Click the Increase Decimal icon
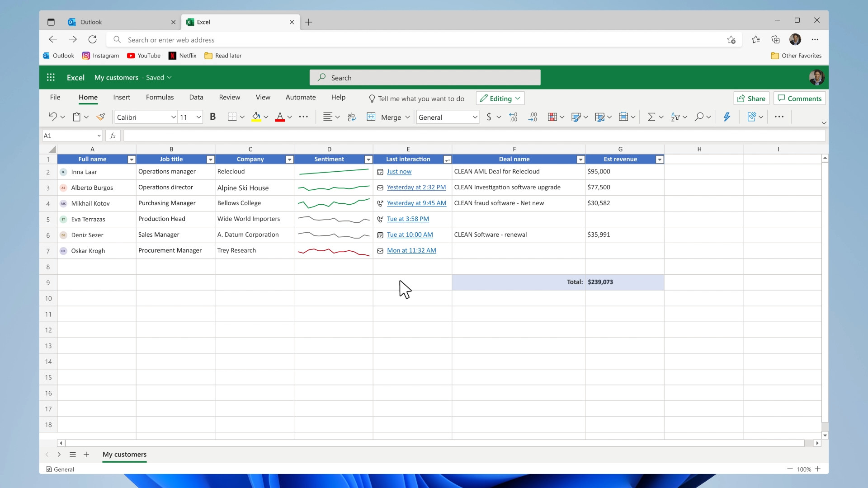Viewport: 868px width, 488px height. click(513, 117)
